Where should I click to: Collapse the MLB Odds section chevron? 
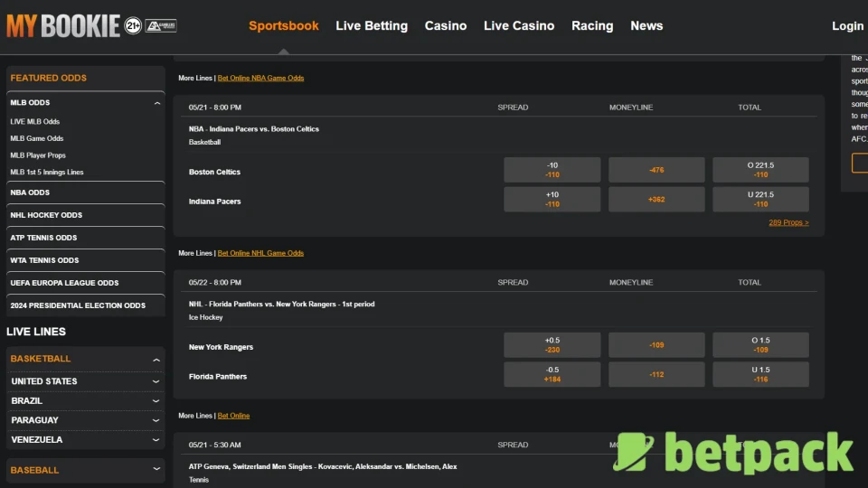[x=157, y=104]
